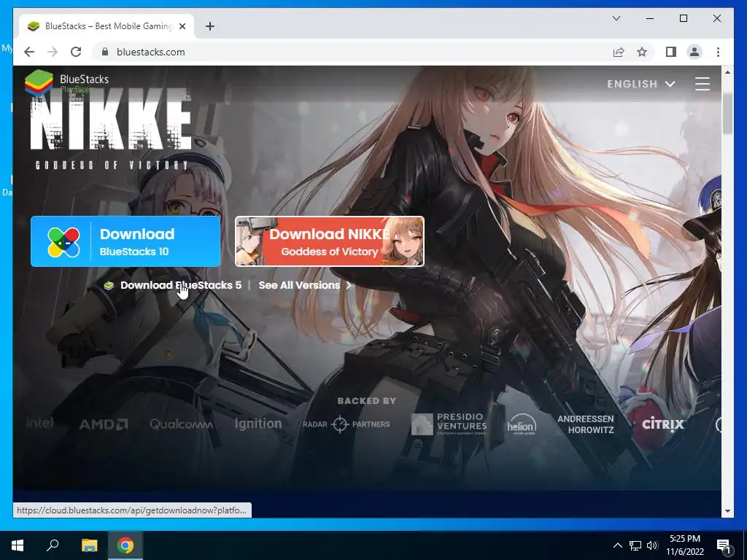Click the vertical scrollbar thumb
Viewport: 747px width, 560px height.
[727, 114]
